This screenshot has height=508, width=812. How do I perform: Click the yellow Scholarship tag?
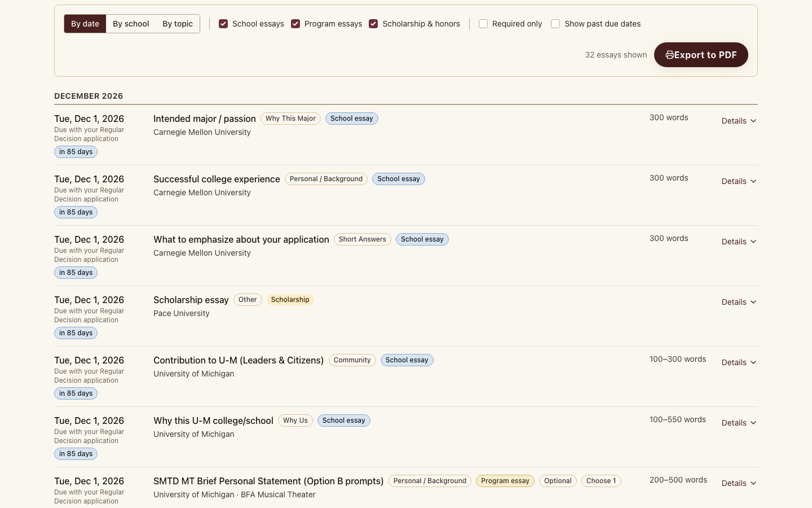tap(290, 300)
